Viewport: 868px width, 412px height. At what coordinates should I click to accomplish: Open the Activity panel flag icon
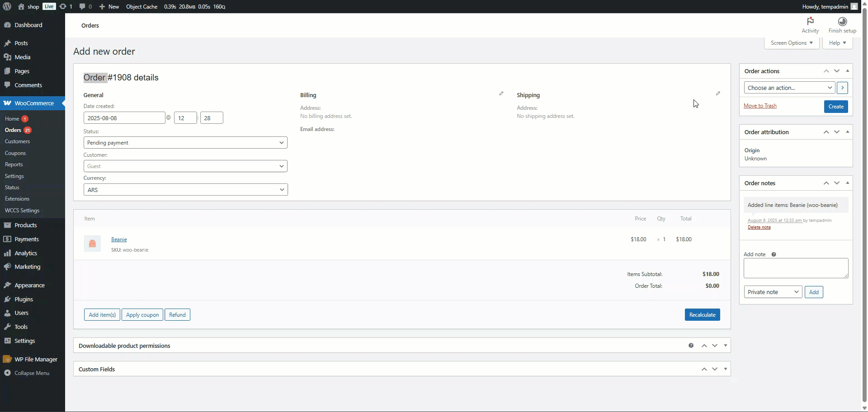pos(810,22)
